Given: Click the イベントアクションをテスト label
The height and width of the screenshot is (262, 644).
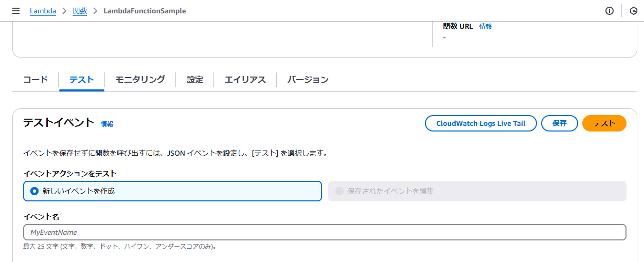Looking at the screenshot, I should coord(70,173).
